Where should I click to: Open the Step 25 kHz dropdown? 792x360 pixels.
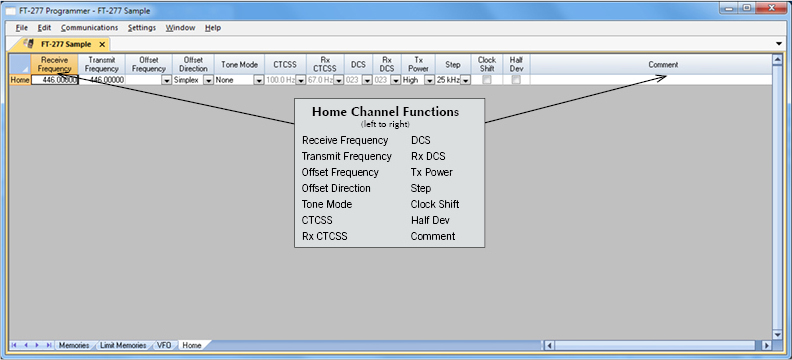click(x=465, y=80)
